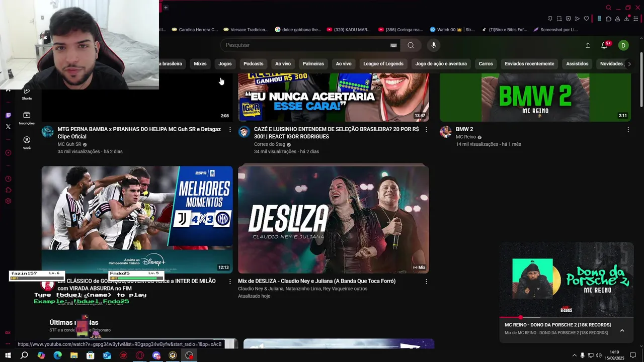Open Twitch in the Opera GX sidebar
This screenshot has width=644, height=362.
(8, 115)
